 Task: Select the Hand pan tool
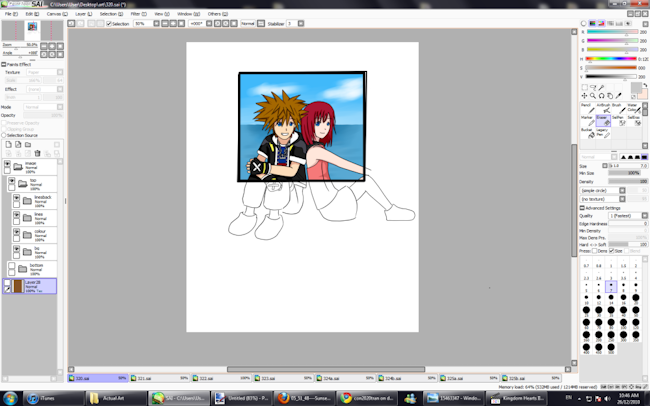point(610,96)
